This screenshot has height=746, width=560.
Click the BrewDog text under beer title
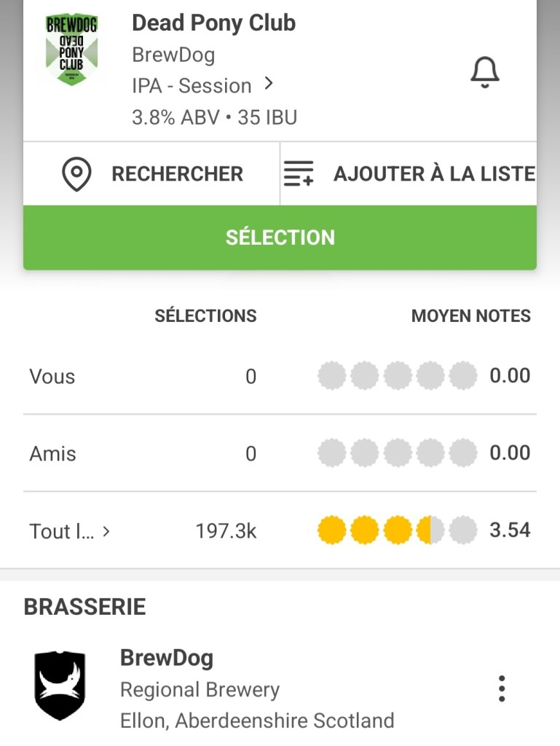[173, 55]
